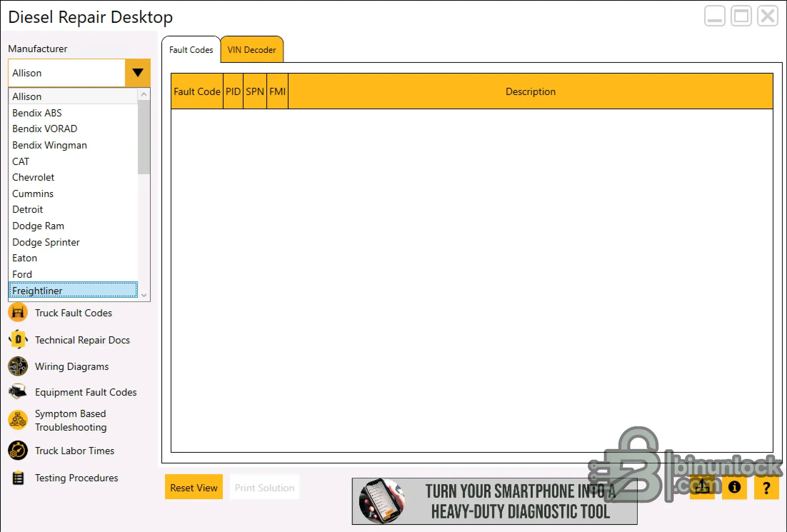The width and height of the screenshot is (787, 532).
Task: Click the Print Solution button
Action: click(x=265, y=487)
